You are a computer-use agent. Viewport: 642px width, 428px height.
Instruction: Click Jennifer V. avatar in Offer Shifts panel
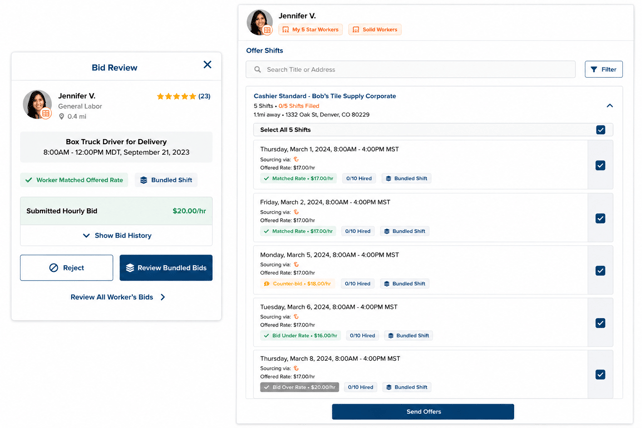260,22
